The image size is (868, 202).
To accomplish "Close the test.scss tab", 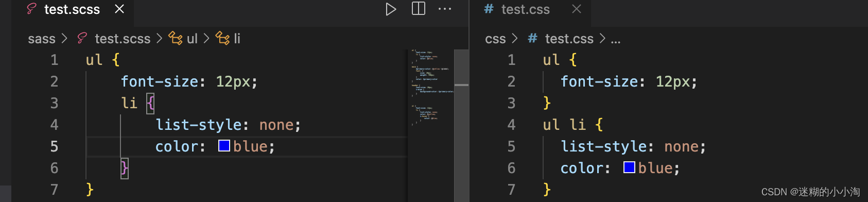I will (x=119, y=9).
